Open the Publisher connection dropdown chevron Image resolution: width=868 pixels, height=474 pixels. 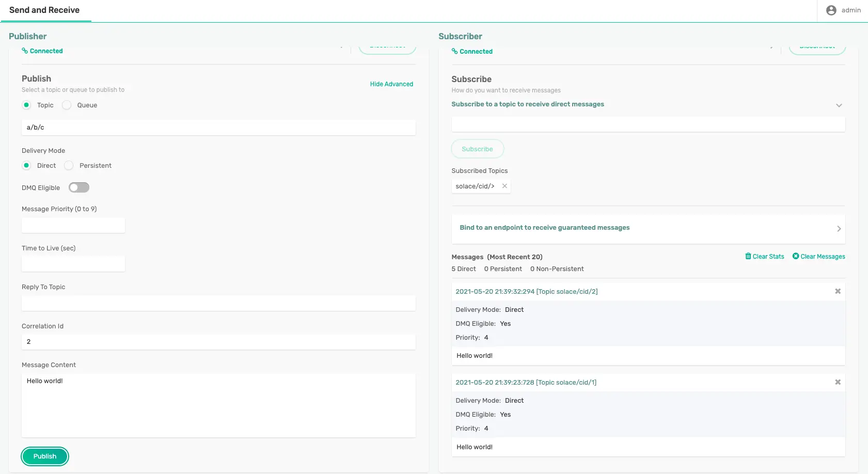pos(341,45)
